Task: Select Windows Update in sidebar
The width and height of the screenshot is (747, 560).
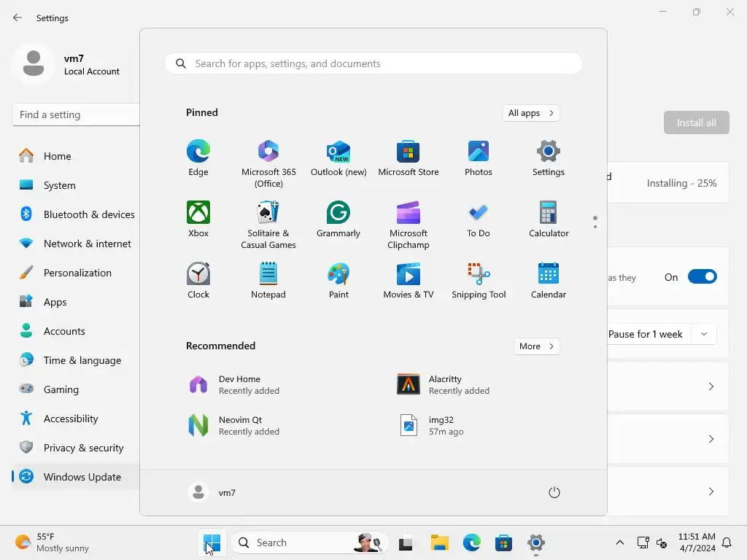Action: [76, 477]
